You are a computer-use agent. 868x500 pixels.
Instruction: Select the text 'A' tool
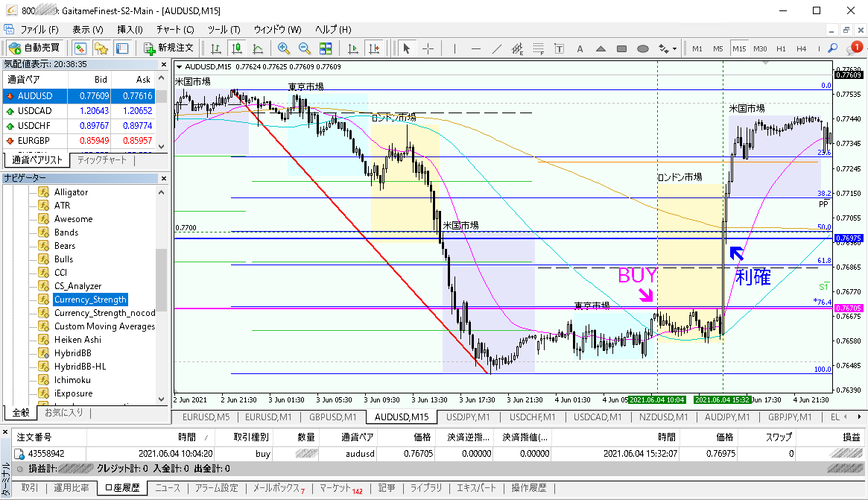click(580, 48)
